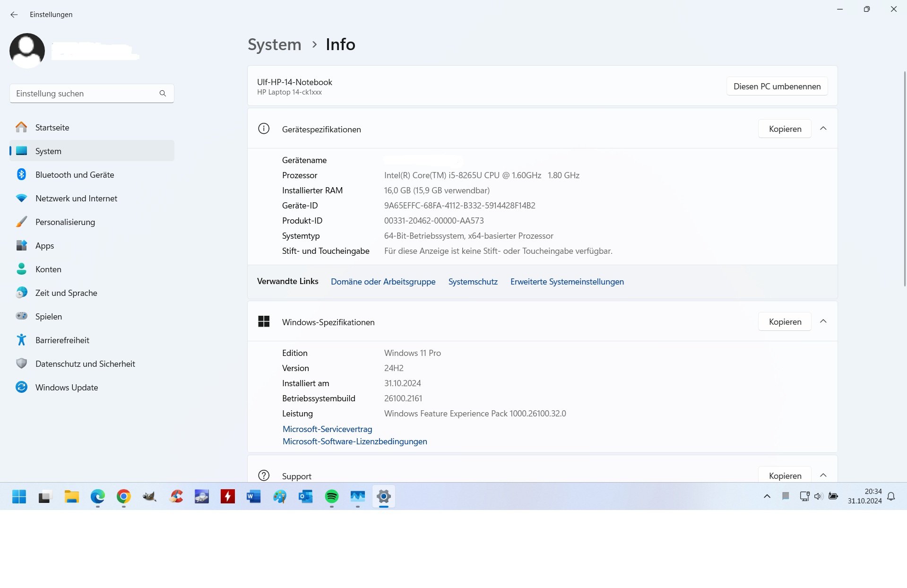Click the vertical scrollbar on the right
Screen dimensions: 907x588
(905, 179)
